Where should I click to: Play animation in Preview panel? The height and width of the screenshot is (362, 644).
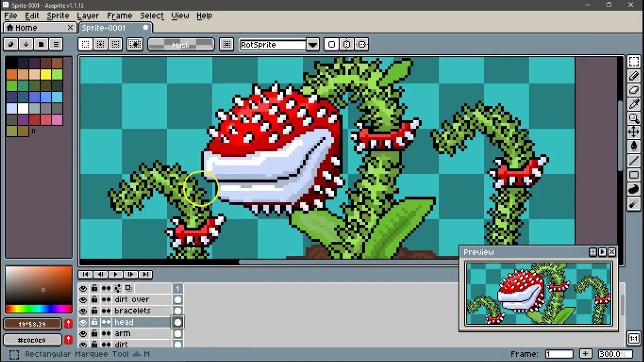coord(602,252)
